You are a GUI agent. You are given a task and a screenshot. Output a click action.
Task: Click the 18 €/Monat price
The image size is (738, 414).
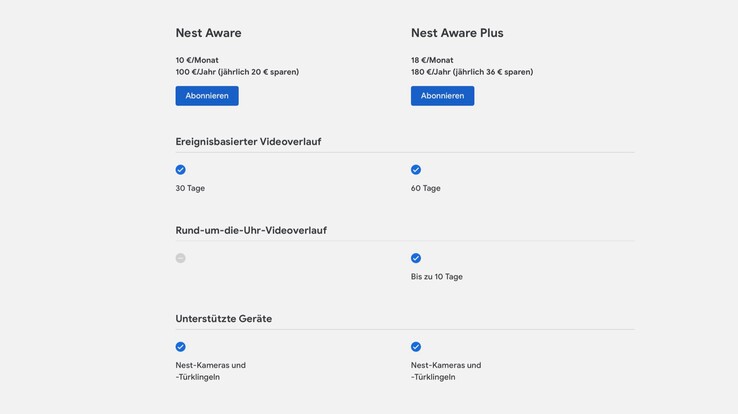432,60
